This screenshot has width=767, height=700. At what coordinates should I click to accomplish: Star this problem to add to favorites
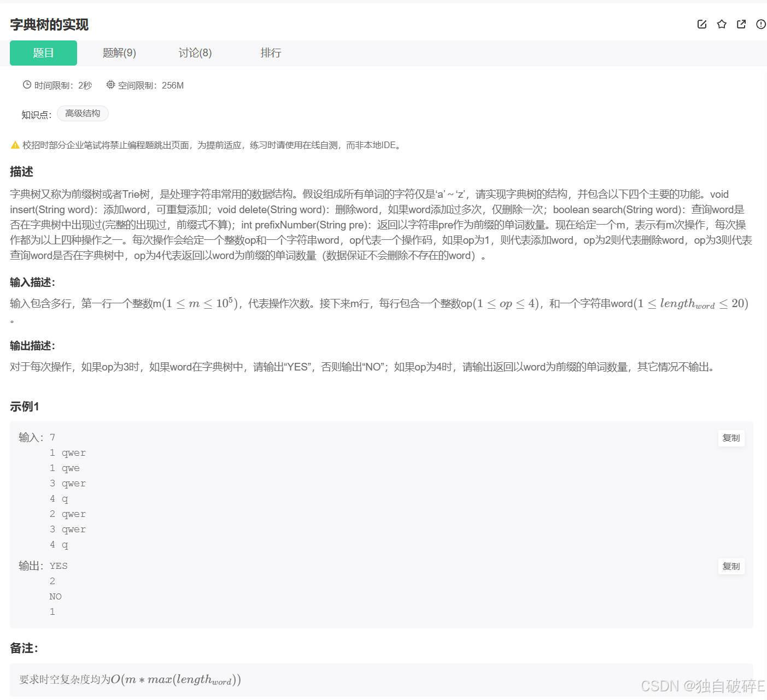tap(721, 24)
